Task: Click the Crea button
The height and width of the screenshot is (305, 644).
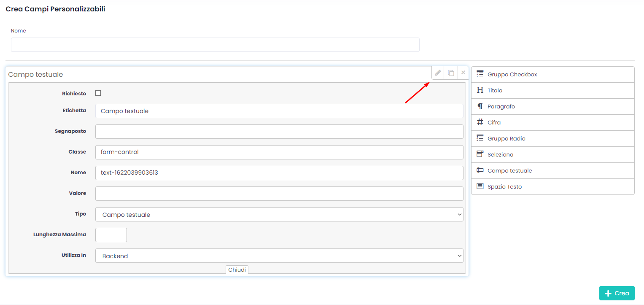Action: pos(617,294)
